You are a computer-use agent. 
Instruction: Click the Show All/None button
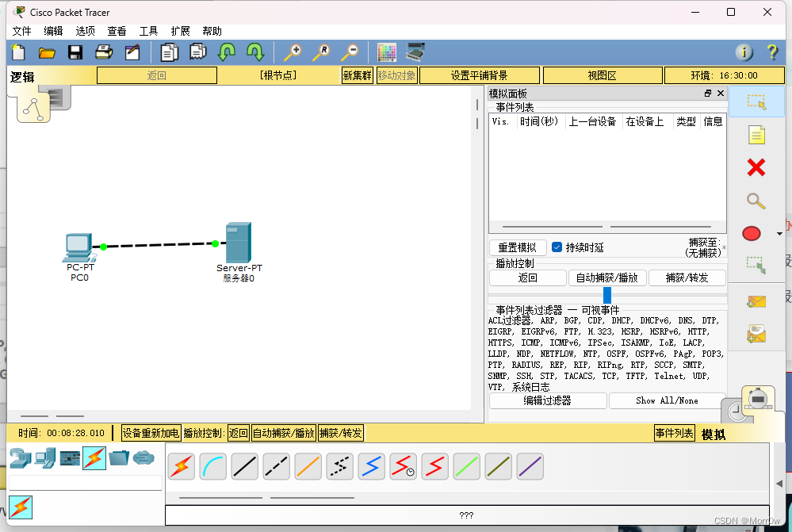(x=668, y=400)
